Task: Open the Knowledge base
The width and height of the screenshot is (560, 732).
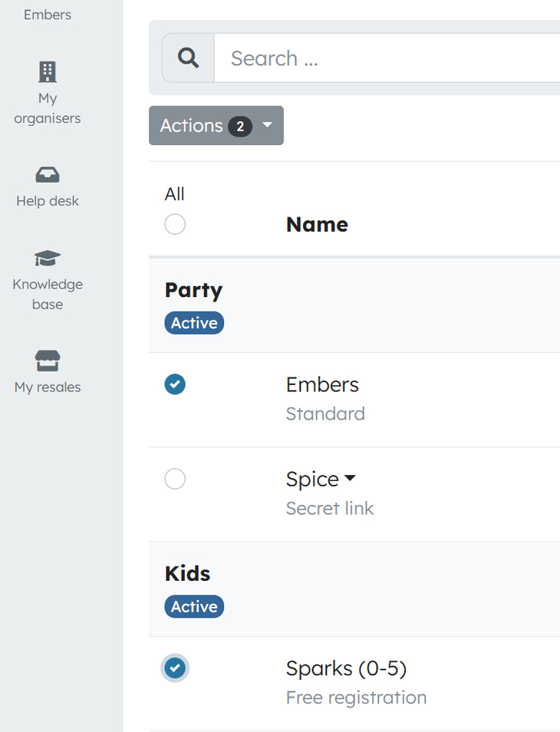Action: click(x=48, y=294)
